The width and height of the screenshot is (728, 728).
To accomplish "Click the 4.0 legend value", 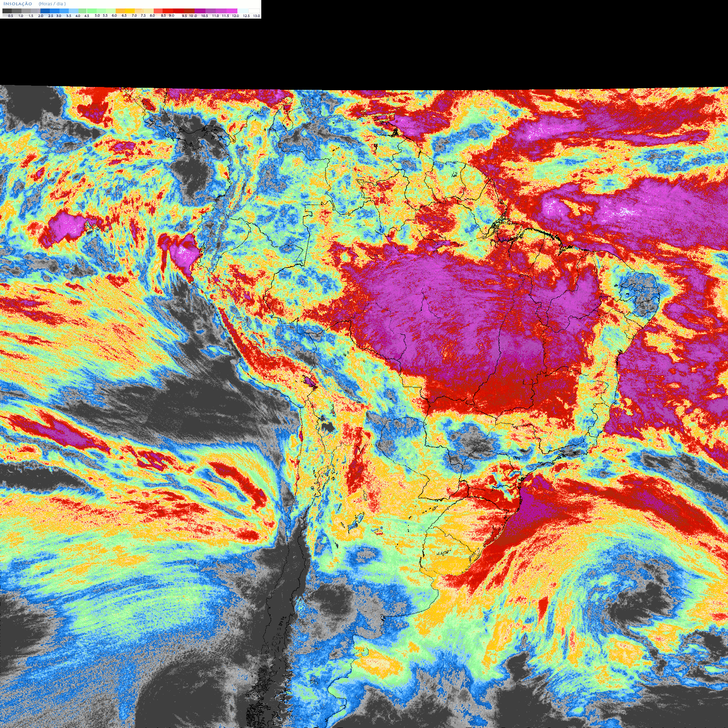I will pos(78,16).
